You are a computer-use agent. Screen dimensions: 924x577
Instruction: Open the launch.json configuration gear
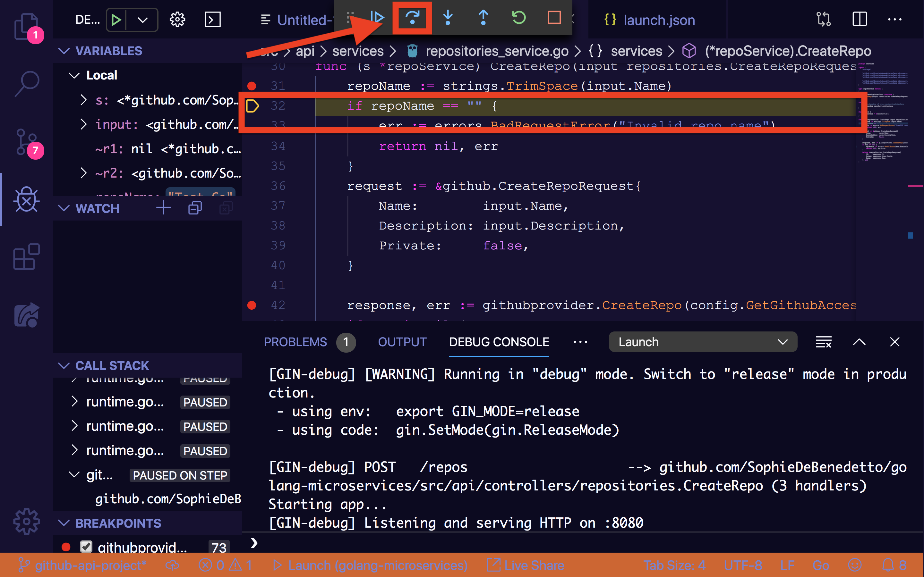click(x=177, y=20)
